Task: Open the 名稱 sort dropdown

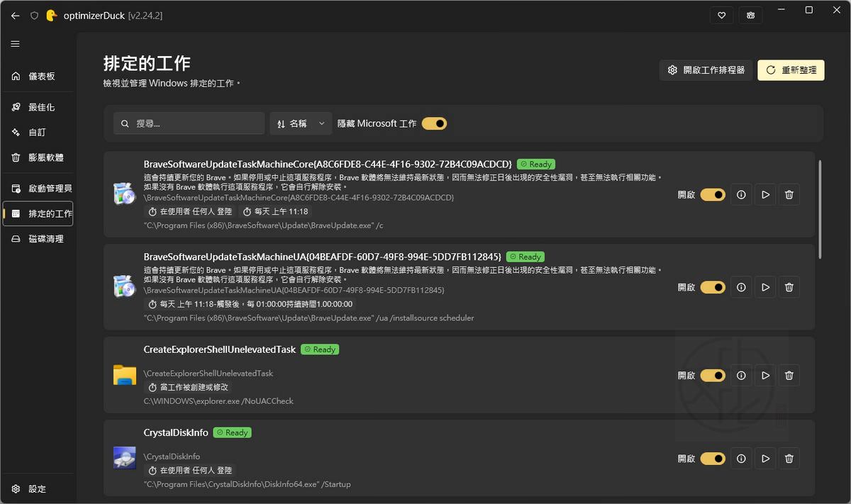Action: coord(301,123)
